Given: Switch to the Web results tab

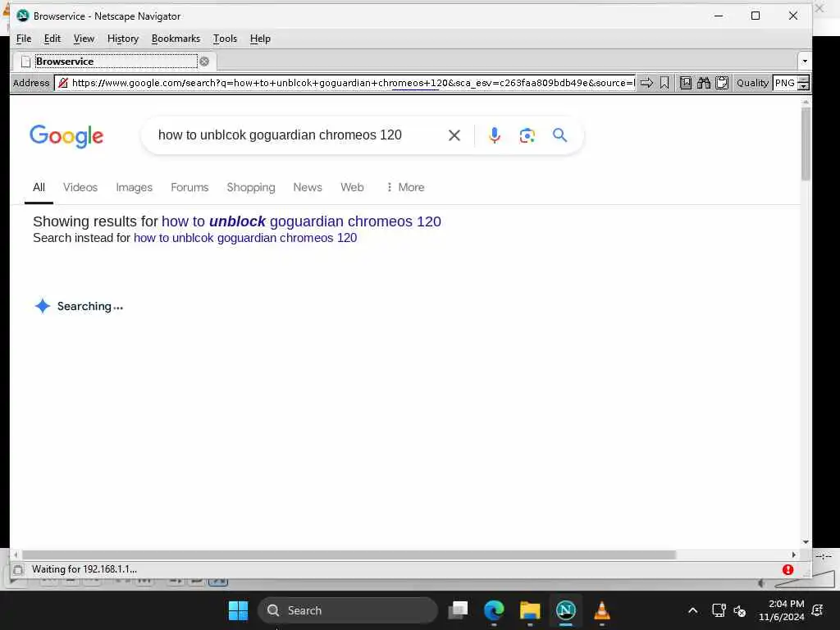Looking at the screenshot, I should pyautogui.click(x=352, y=187).
